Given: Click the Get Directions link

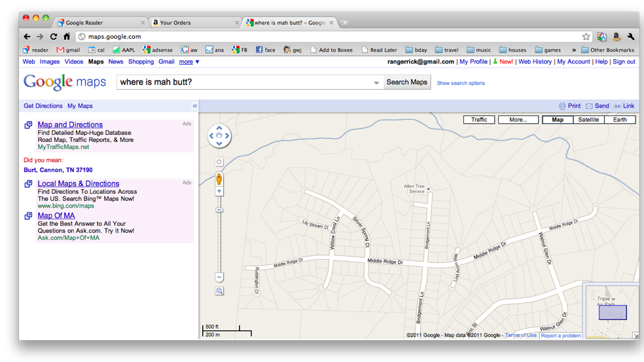Looking at the screenshot, I should (43, 106).
